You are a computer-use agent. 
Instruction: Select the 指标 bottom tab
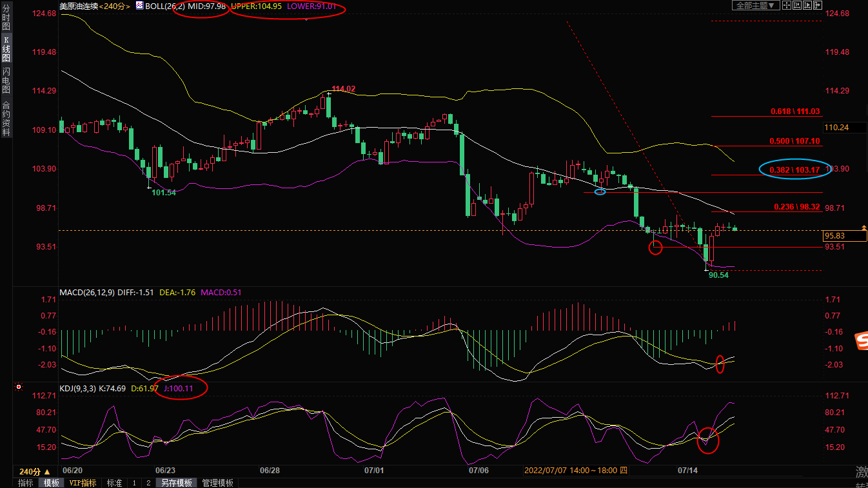tap(26, 483)
